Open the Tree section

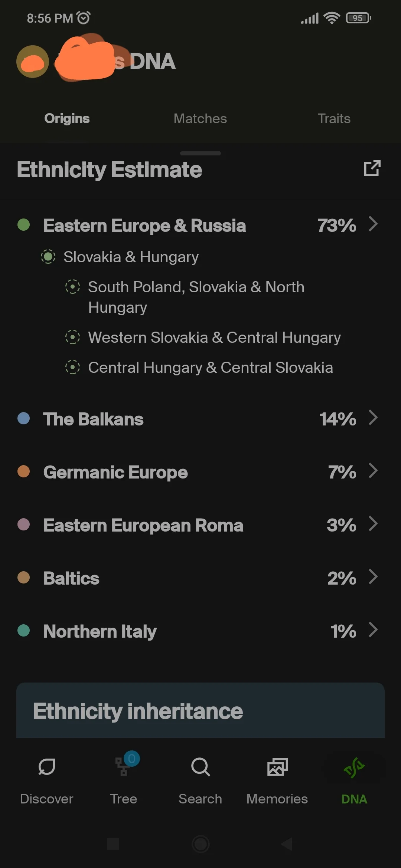[123, 783]
